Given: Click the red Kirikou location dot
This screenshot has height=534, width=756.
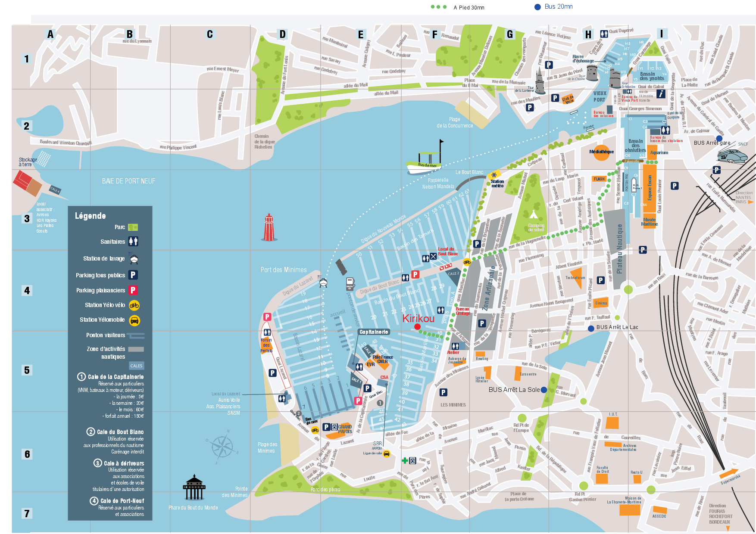Looking at the screenshot, I should point(417,327).
